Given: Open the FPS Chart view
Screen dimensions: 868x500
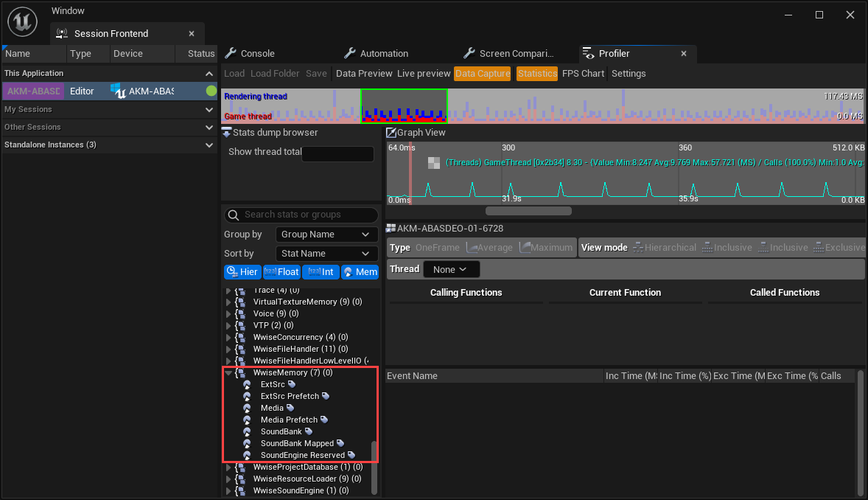Looking at the screenshot, I should (583, 74).
